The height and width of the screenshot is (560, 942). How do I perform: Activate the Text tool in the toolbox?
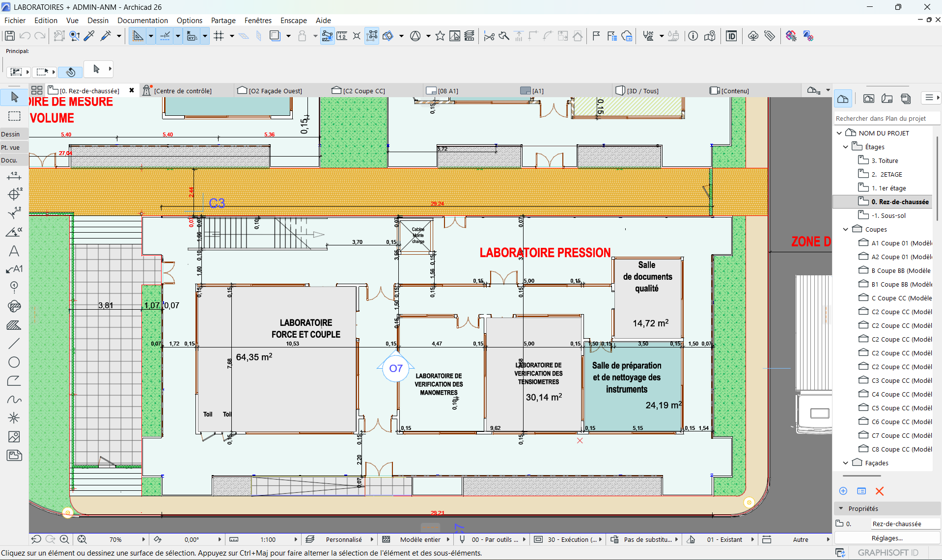point(14,251)
